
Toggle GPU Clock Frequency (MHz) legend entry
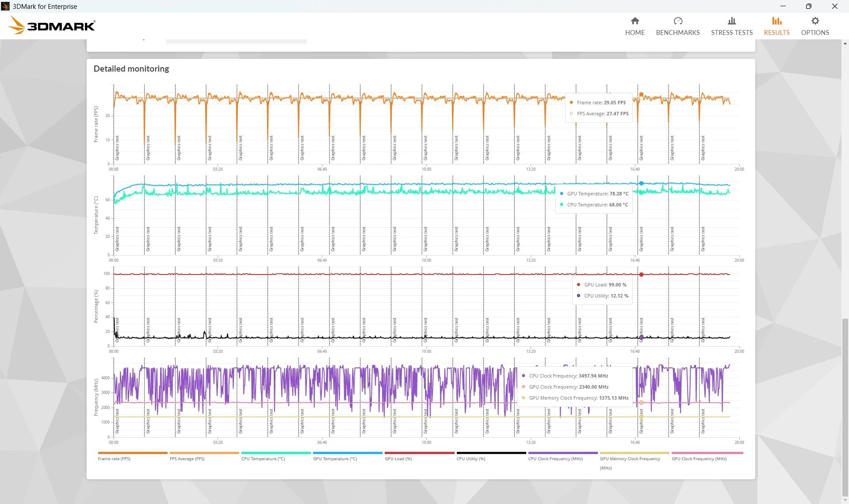[699, 458]
